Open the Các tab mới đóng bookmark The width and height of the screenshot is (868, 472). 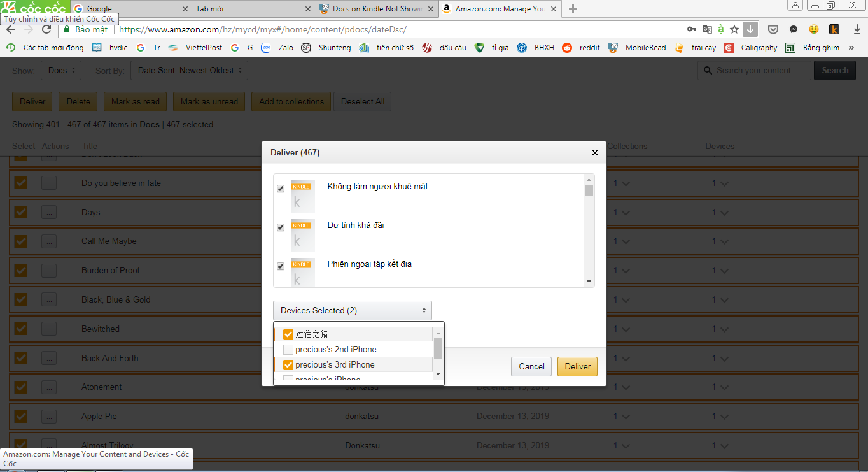click(45, 48)
